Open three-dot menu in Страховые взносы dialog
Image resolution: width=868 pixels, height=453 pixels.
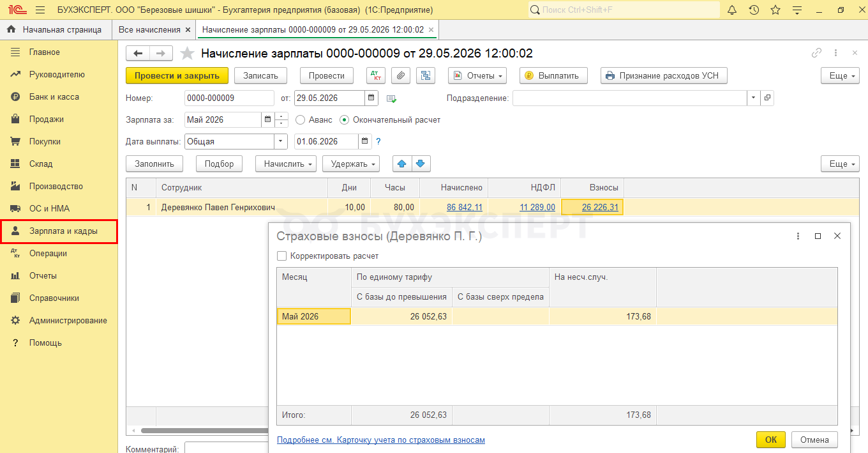798,236
